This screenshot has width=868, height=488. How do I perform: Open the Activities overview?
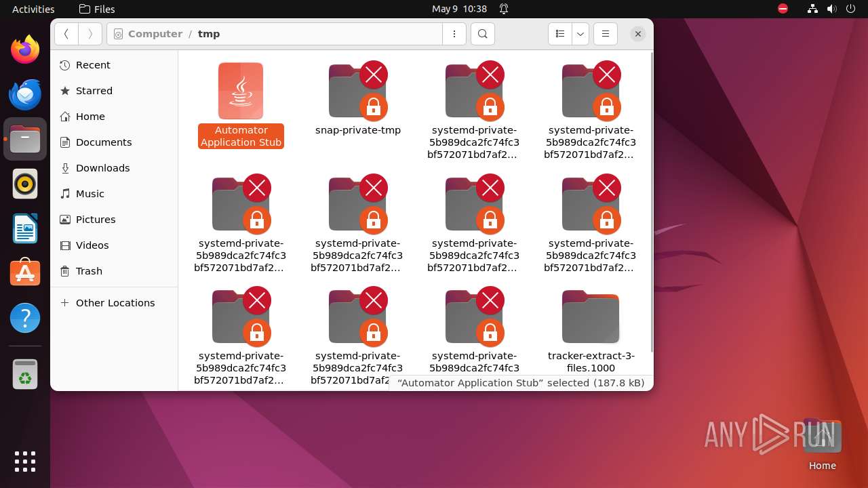point(33,9)
